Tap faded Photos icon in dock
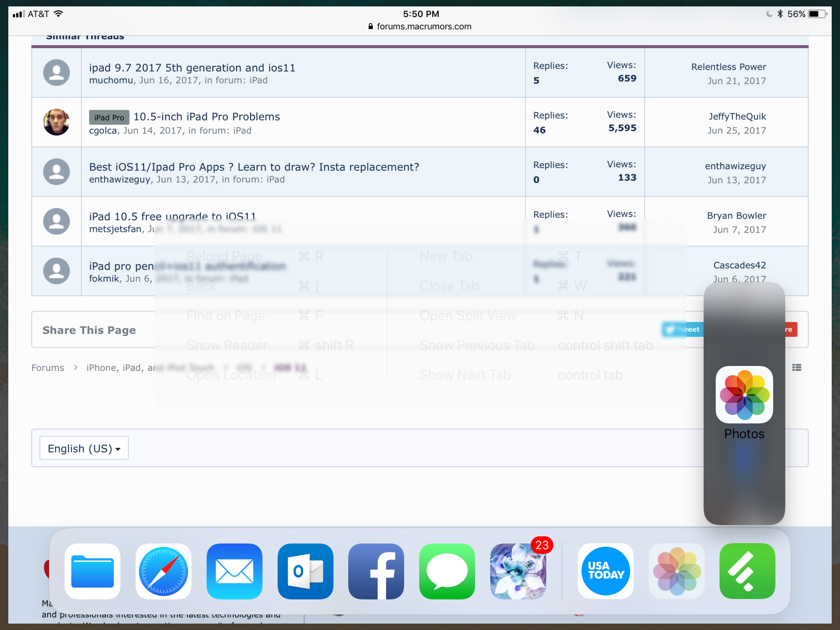This screenshot has height=630, width=840. [x=676, y=571]
